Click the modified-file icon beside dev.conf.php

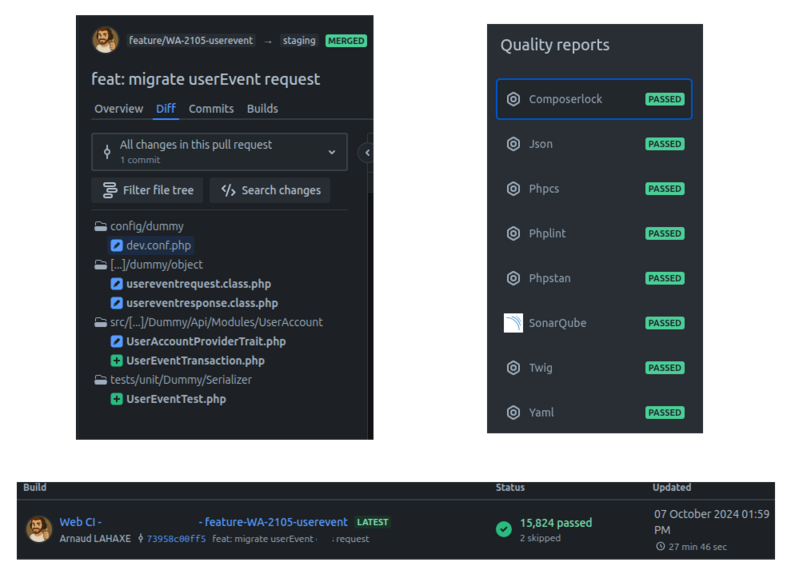116,245
